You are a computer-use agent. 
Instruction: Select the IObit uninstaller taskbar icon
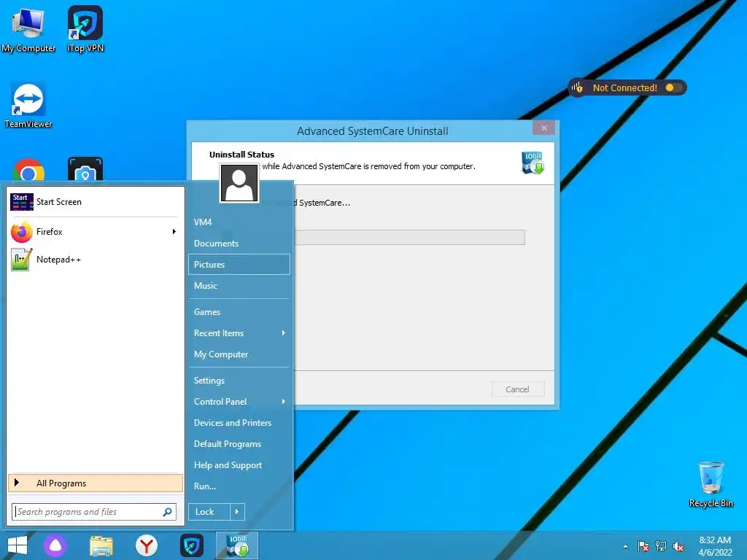237,545
